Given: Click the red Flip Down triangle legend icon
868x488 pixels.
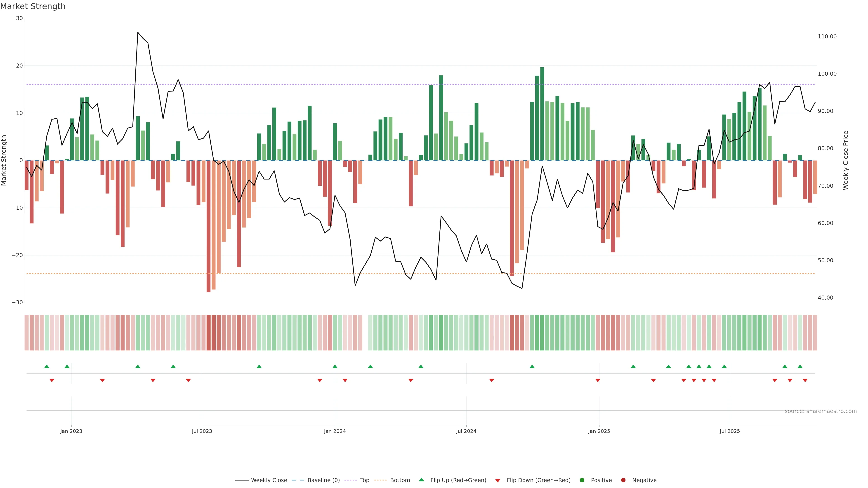Looking at the screenshot, I should [x=498, y=481].
